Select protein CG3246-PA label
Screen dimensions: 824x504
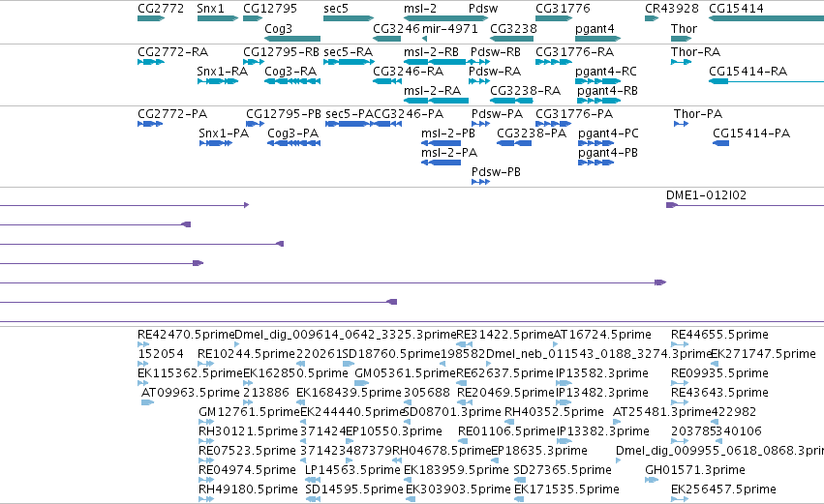(x=409, y=114)
